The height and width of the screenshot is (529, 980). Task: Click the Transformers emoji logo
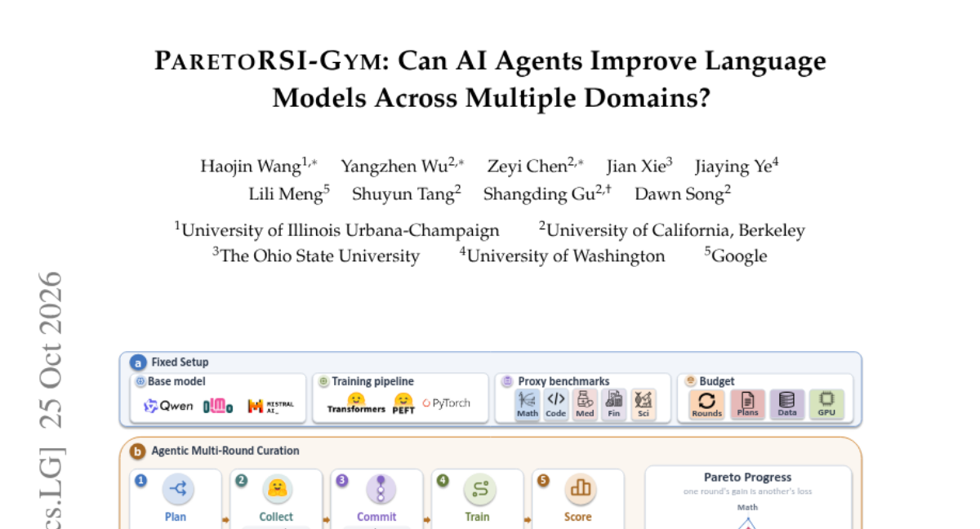[356, 403]
